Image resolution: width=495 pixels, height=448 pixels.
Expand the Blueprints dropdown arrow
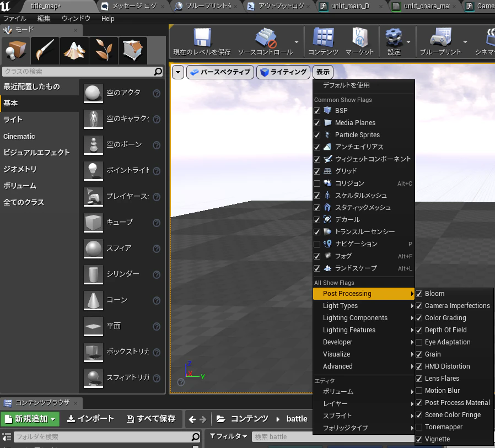coord(465,42)
